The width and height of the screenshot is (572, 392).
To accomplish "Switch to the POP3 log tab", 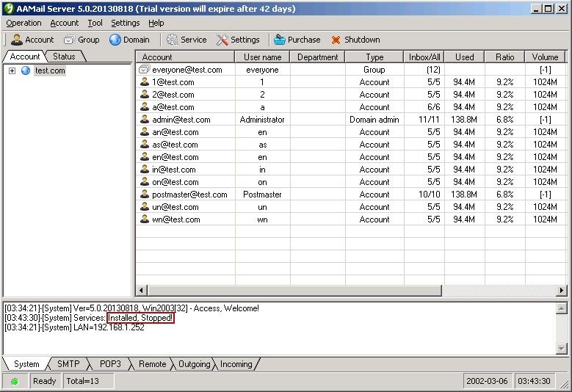I will (x=110, y=364).
